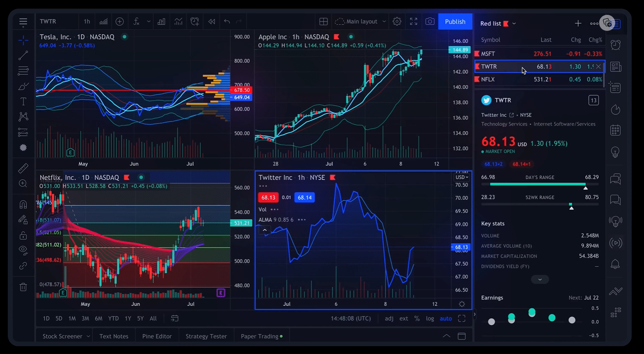Toggle the auto scale option

click(x=446, y=318)
